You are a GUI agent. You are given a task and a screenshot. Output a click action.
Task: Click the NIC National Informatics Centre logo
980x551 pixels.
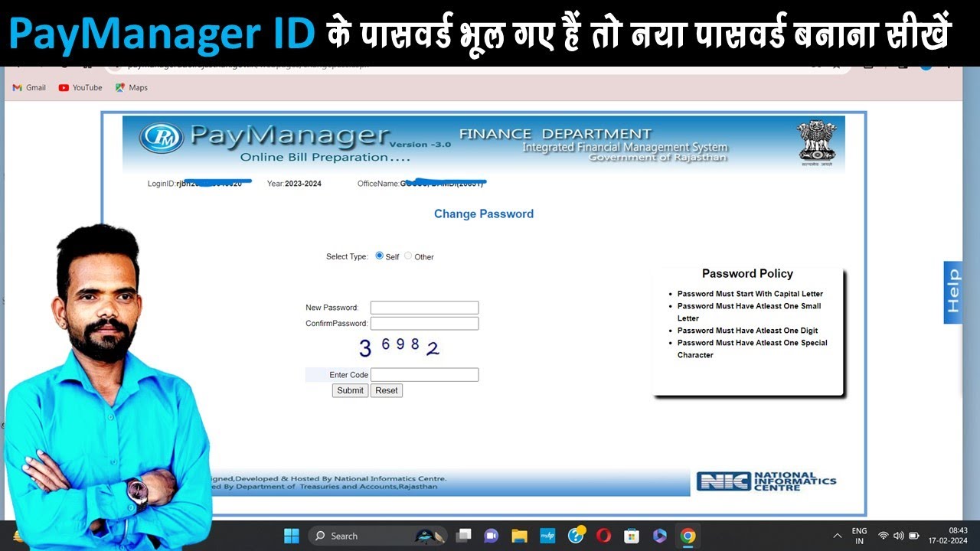pos(766,481)
